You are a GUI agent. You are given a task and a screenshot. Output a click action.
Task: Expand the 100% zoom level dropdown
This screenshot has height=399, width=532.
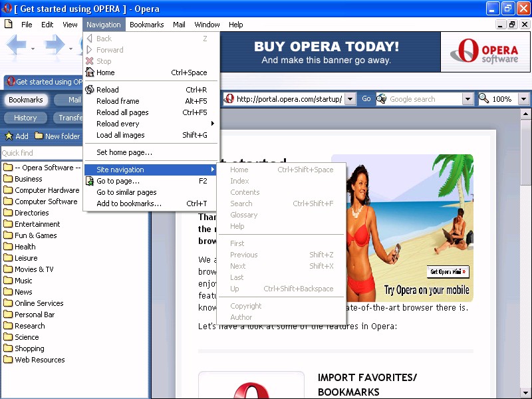(523, 99)
